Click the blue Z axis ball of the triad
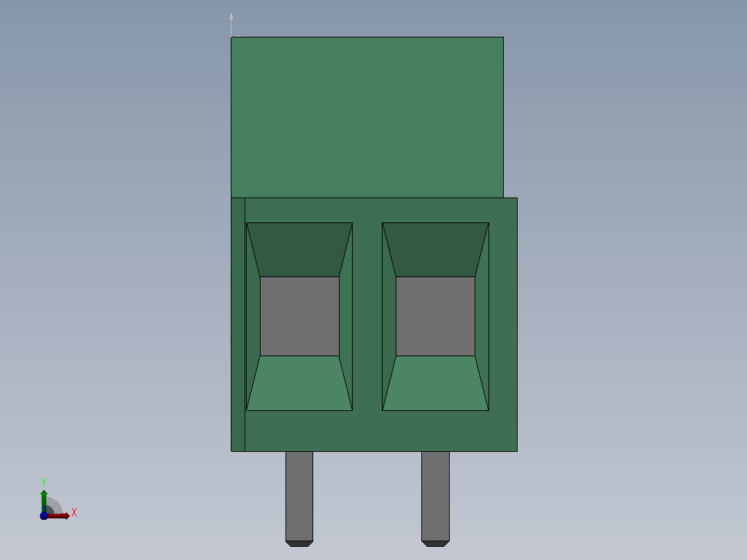Viewport: 747px width, 560px height. click(x=44, y=516)
